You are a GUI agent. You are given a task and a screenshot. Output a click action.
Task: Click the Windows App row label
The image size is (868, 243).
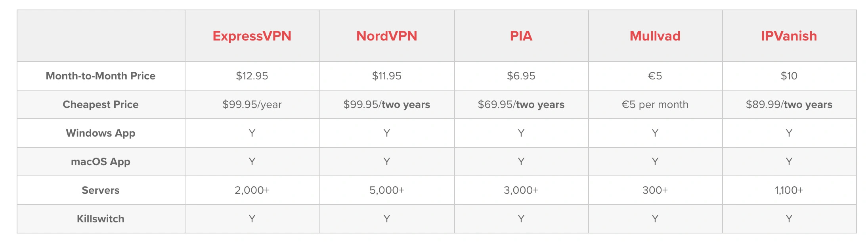[101, 133]
